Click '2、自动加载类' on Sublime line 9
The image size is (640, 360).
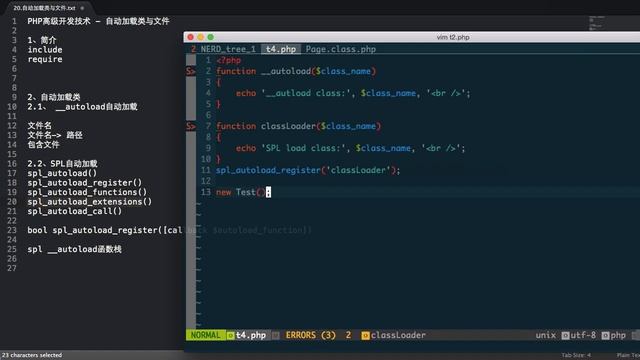pyautogui.click(x=54, y=97)
